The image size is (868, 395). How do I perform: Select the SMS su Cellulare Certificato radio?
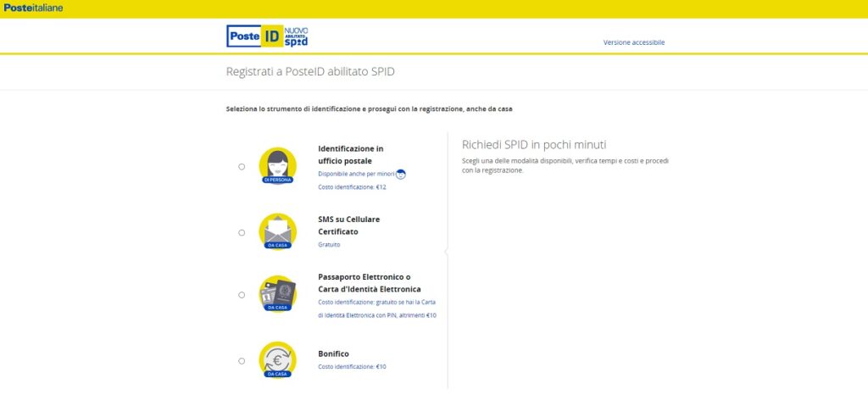pyautogui.click(x=242, y=232)
